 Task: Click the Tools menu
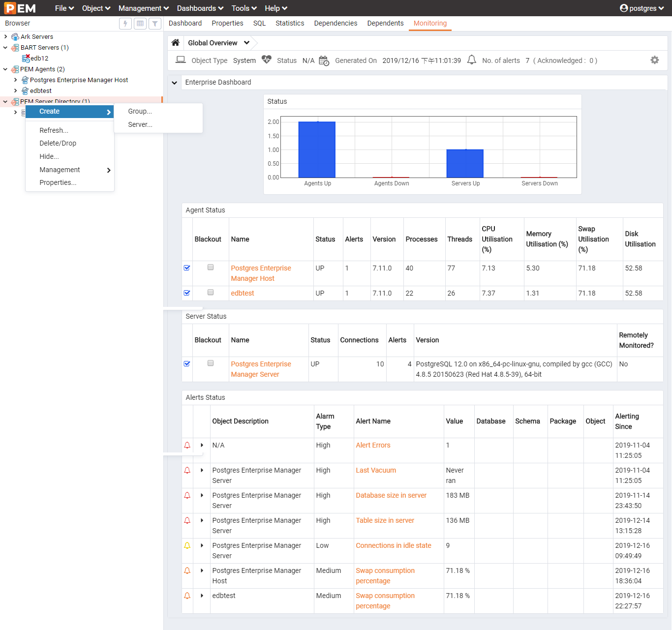coord(244,8)
